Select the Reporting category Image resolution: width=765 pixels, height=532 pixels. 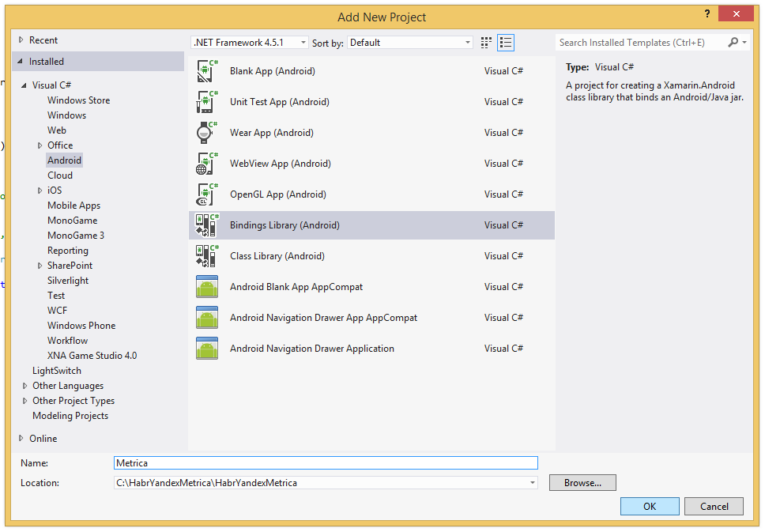click(x=68, y=251)
